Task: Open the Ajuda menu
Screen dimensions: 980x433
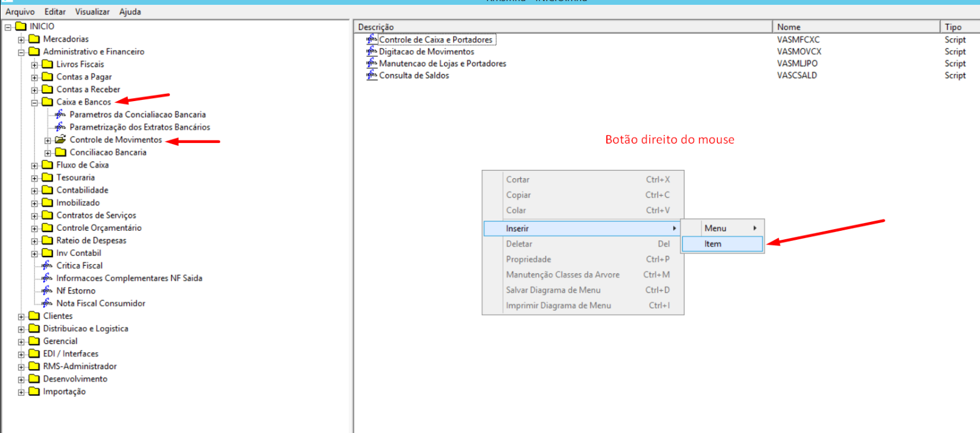Action: (130, 11)
